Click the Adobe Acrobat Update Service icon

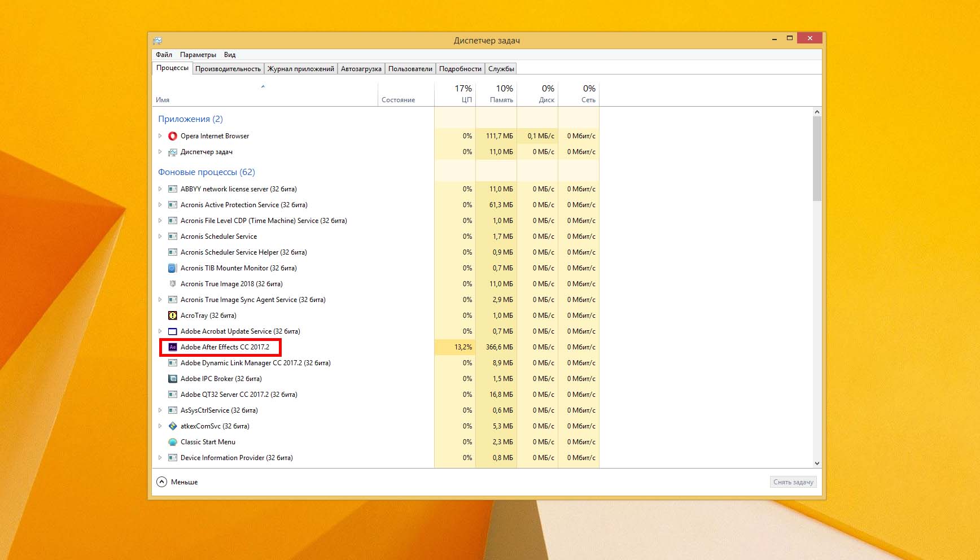173,331
